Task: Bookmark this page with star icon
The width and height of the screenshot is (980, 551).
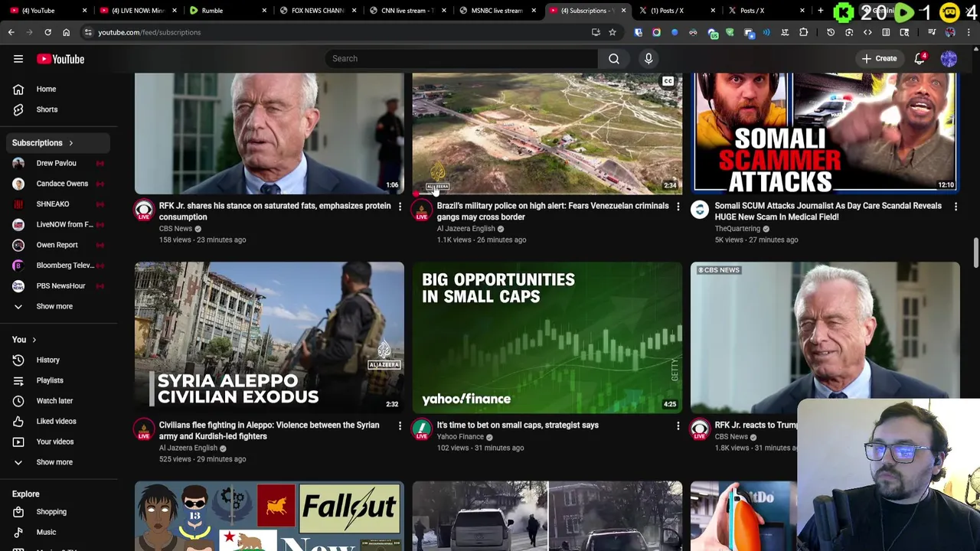Action: 612,32
